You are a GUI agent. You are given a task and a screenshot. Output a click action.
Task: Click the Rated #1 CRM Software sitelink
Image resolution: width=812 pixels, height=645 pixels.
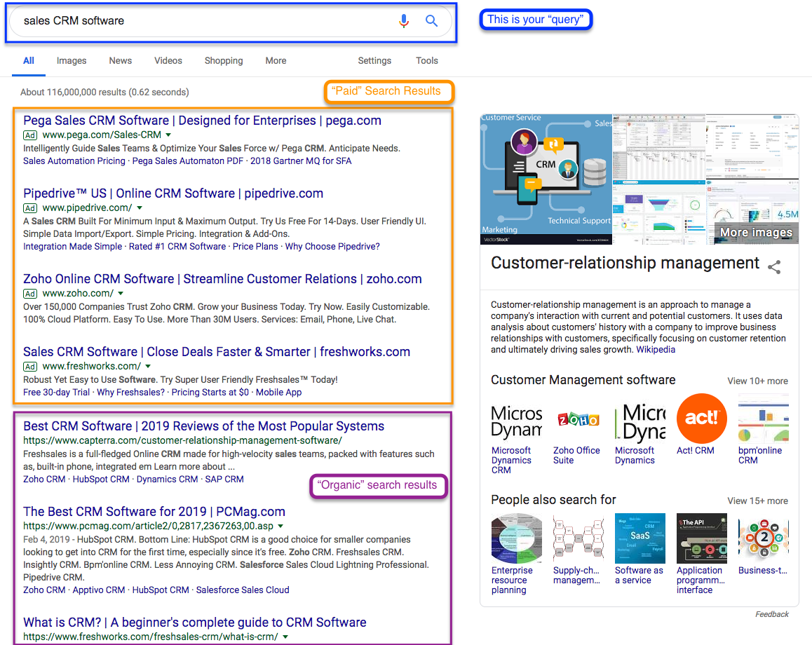[x=177, y=246]
